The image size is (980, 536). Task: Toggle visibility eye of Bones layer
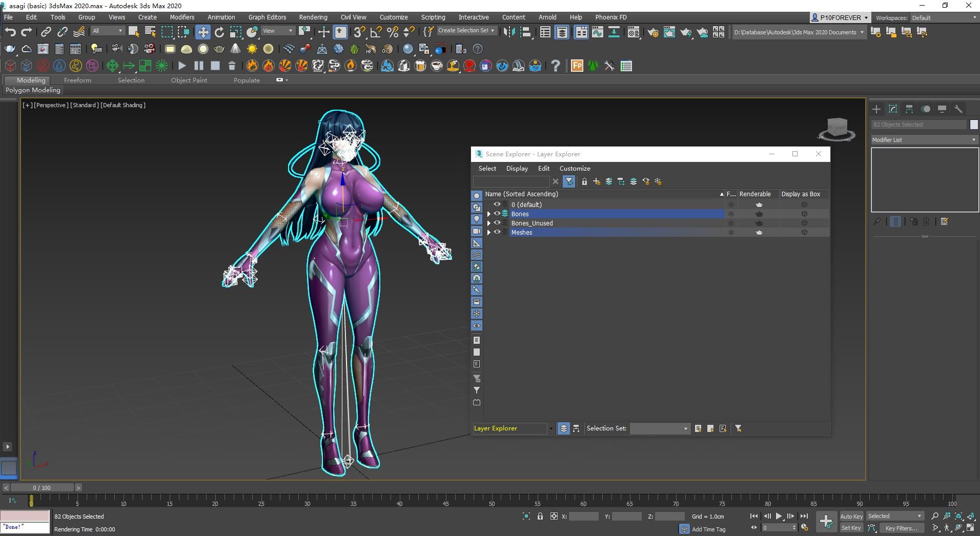[x=497, y=214]
